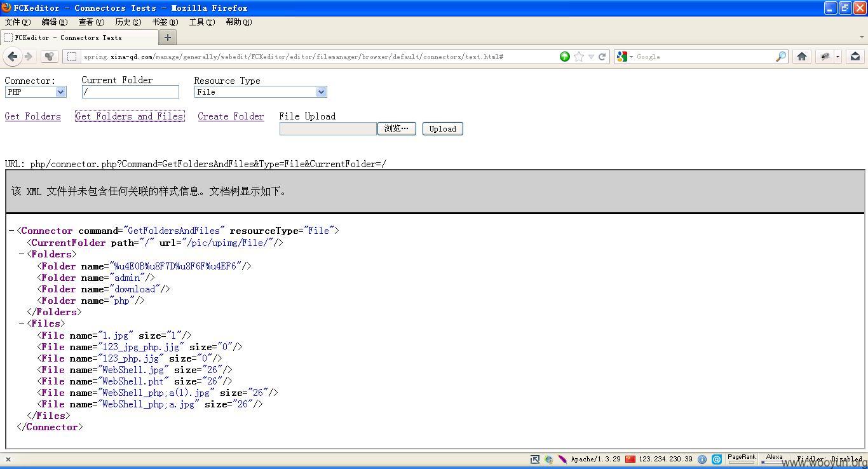Click the File name "1.jpg" entry
This screenshot has width=868, height=469.
[x=114, y=335]
